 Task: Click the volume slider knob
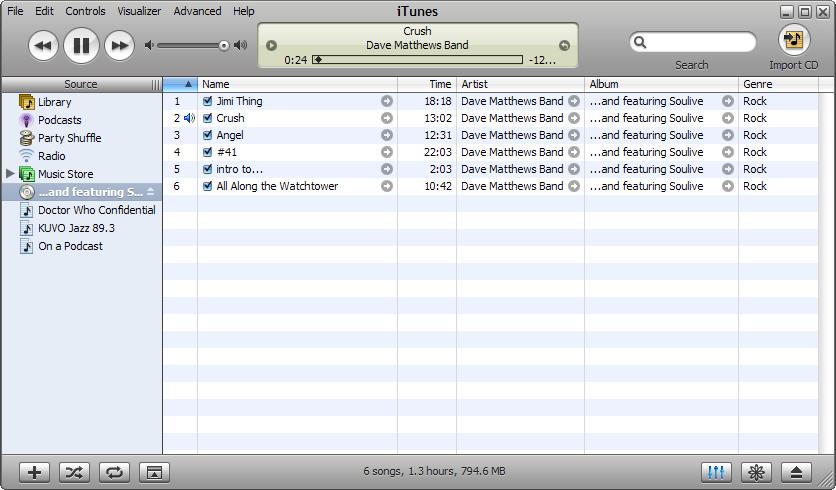(x=224, y=45)
